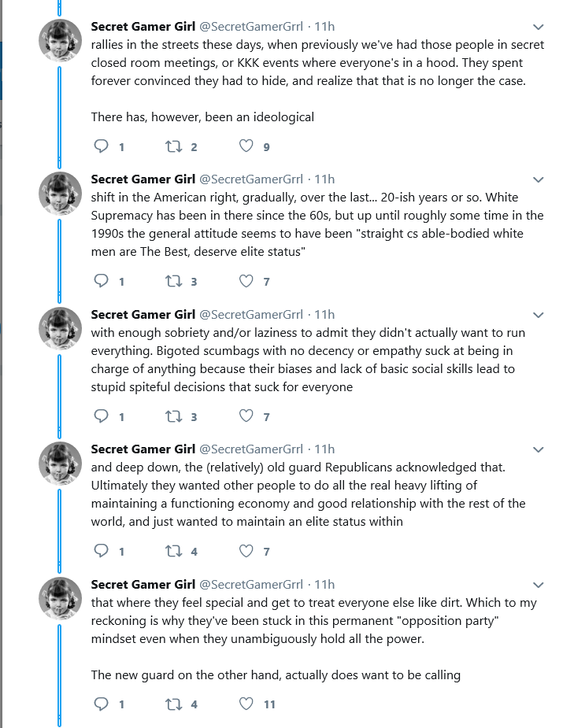Retweet the tweet about 'opposition party' mindset
574x728 pixels.
tap(174, 704)
